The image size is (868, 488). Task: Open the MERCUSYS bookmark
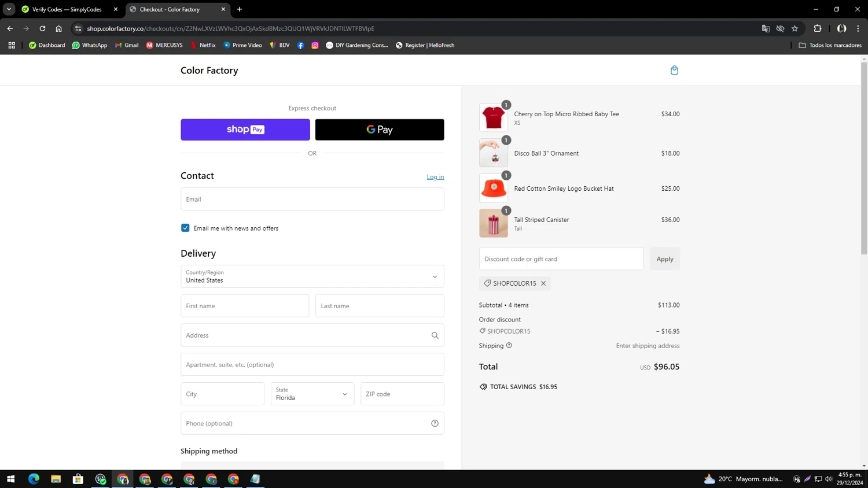[x=164, y=45]
